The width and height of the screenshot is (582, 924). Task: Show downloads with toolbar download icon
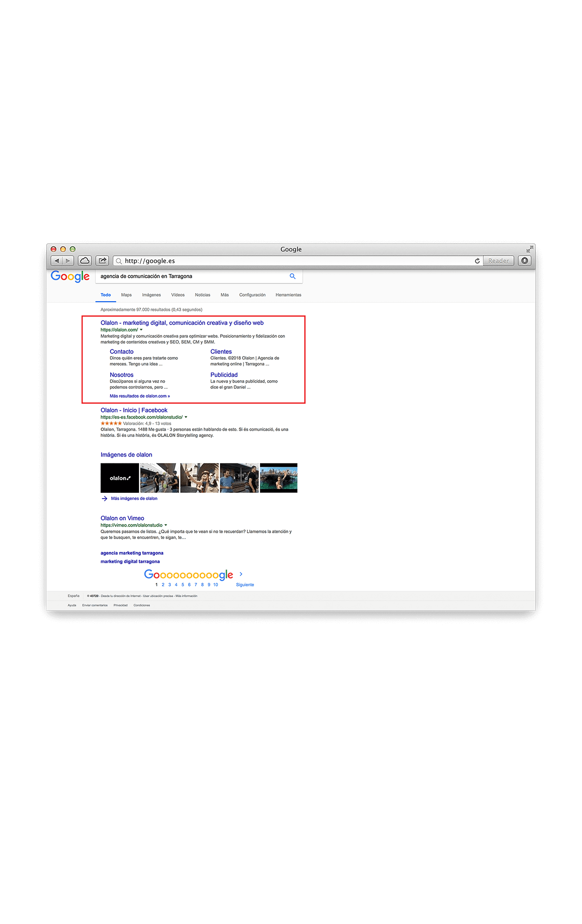pos(525,261)
